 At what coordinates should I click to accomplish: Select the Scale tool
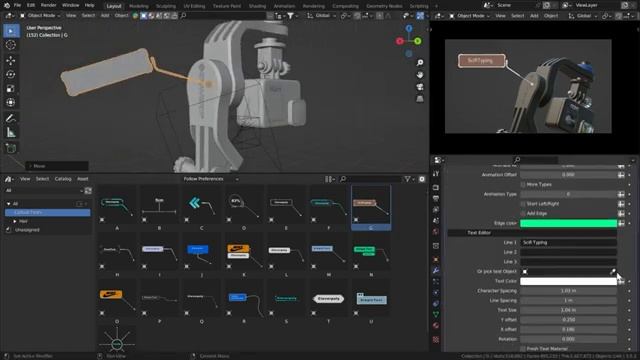tap(11, 89)
